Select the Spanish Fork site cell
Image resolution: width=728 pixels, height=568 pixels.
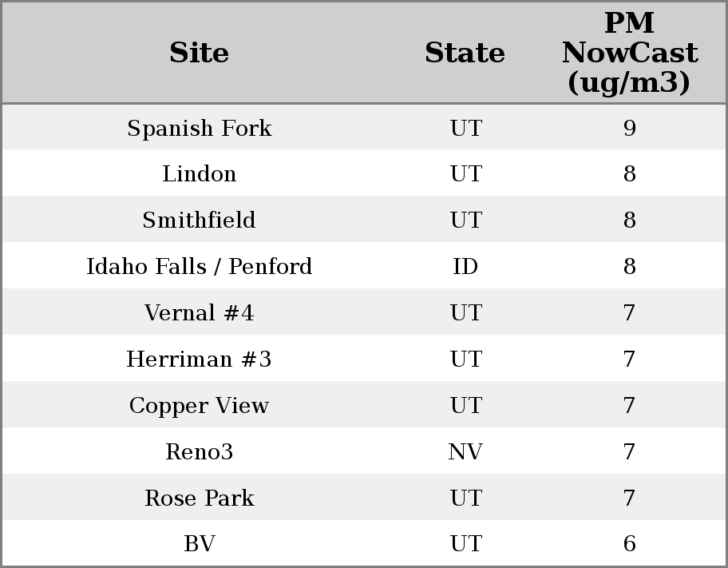tap(199, 128)
